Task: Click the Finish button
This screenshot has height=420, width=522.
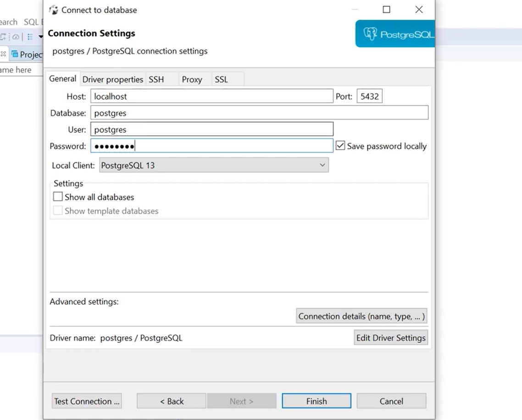Action: coord(316,401)
